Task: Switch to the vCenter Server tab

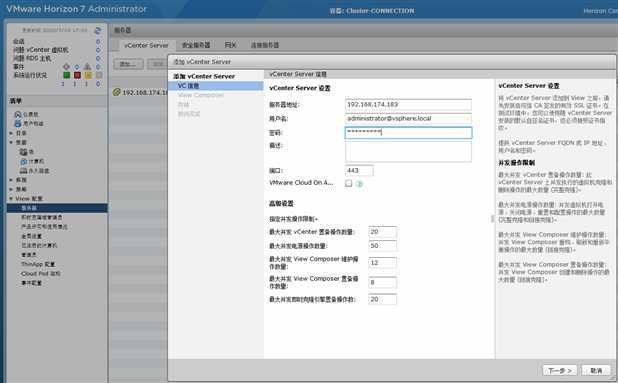Action: click(x=146, y=45)
